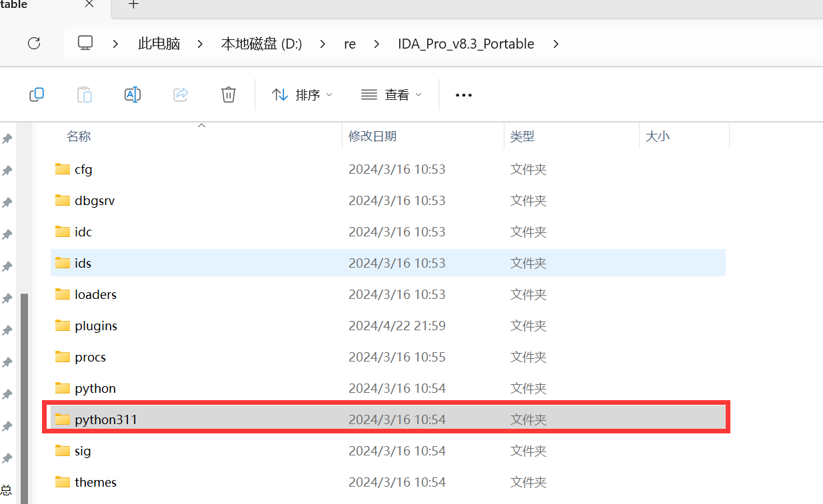Click the 文件夹 type cell in the loaders row
Image resolution: width=823 pixels, height=504 pixels.
528,294
